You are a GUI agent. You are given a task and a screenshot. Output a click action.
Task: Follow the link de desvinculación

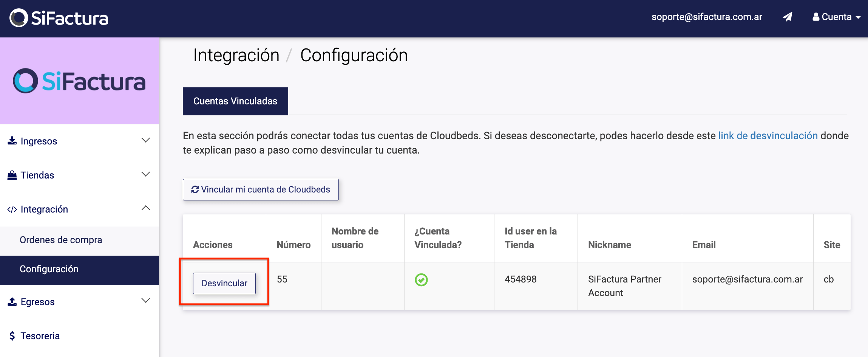coord(768,136)
